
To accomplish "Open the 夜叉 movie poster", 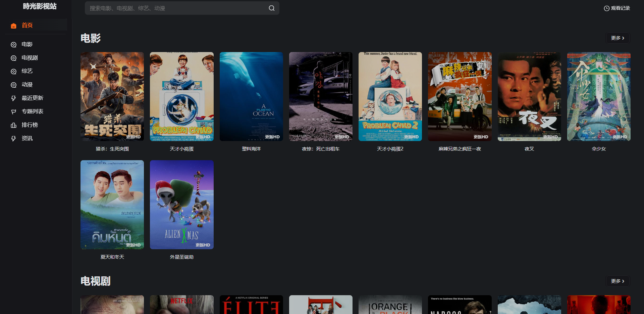I will coord(529,96).
